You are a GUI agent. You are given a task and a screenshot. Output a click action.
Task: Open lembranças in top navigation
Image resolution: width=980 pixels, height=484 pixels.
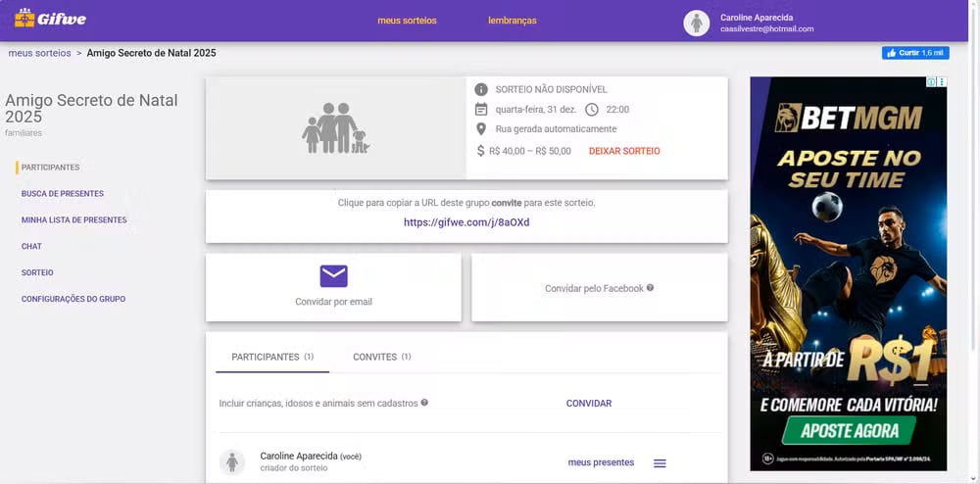coord(512,21)
